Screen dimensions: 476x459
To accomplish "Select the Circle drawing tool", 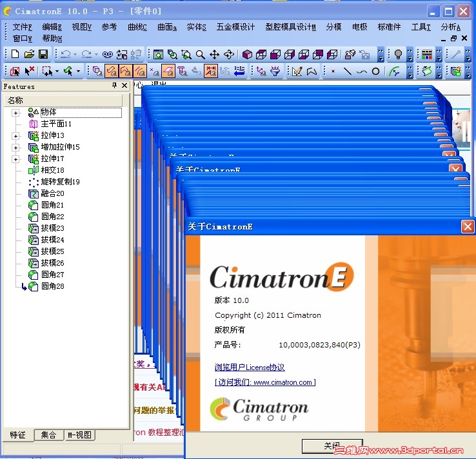I will click(375, 72).
